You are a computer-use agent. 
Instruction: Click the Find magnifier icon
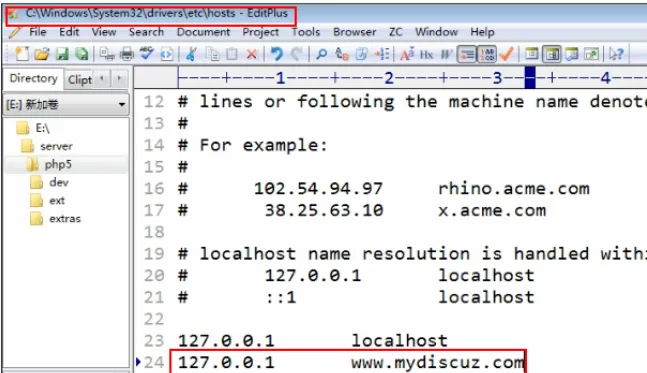pos(321,54)
